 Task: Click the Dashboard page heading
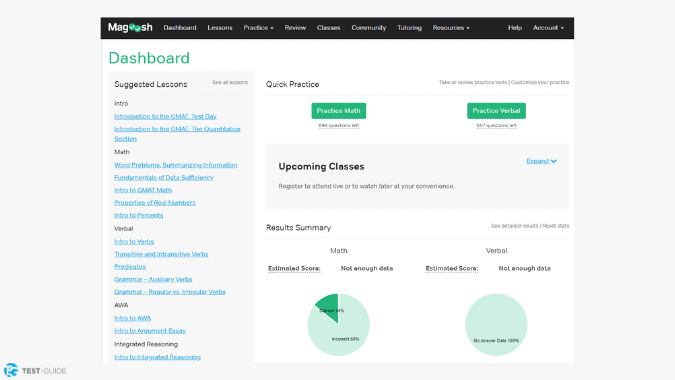(149, 58)
